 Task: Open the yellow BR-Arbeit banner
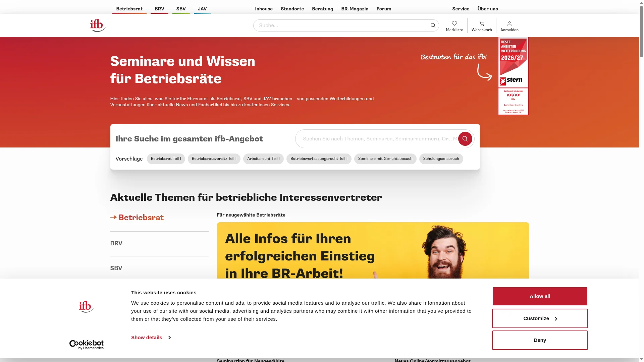(373, 250)
